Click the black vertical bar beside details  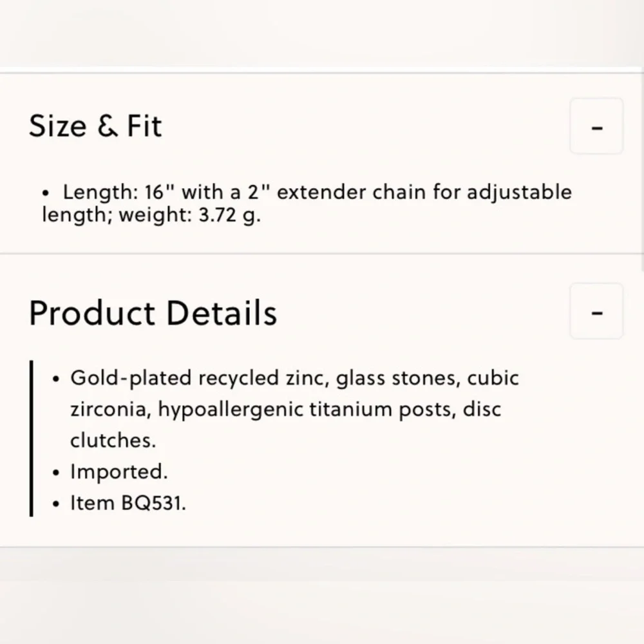[31, 439]
